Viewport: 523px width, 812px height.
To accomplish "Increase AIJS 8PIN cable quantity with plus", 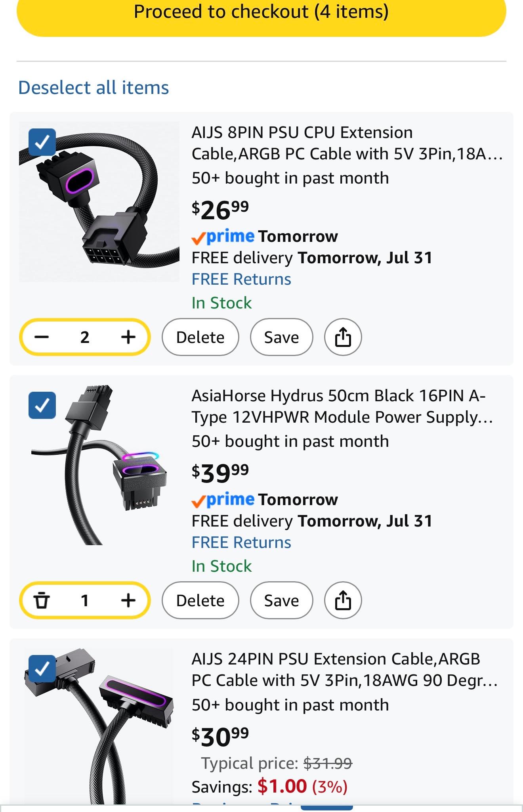I will click(128, 337).
